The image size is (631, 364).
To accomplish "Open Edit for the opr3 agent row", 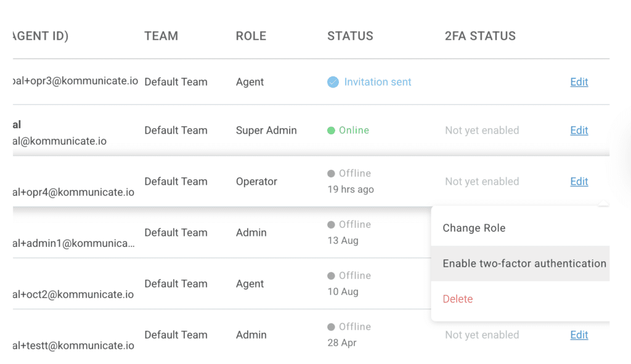I will pyautogui.click(x=579, y=81).
